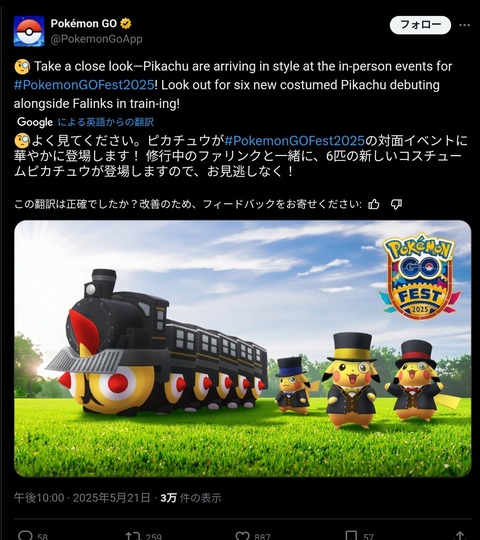480x540 pixels.
Task: Open the #PokemonGOFest2025 hashtag in English text
Action: pyautogui.click(x=84, y=85)
